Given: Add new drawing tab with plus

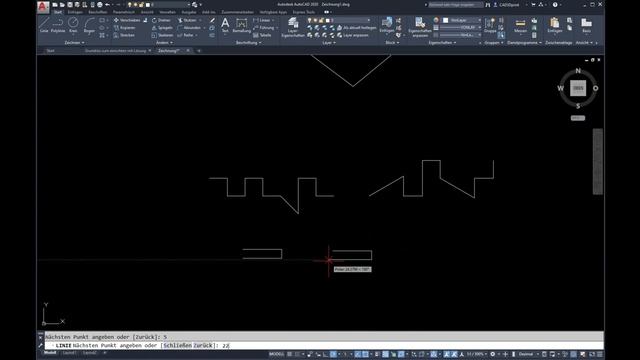Looking at the screenshot, I should pos(199,51).
